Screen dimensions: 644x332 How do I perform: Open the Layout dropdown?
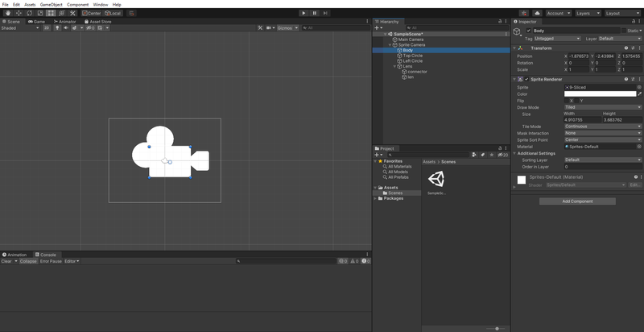[623, 13]
